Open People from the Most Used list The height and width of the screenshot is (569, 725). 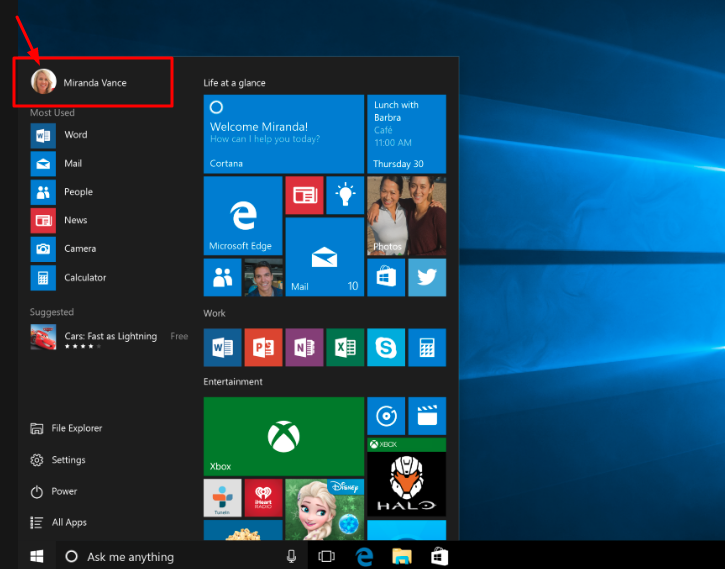click(x=61, y=192)
